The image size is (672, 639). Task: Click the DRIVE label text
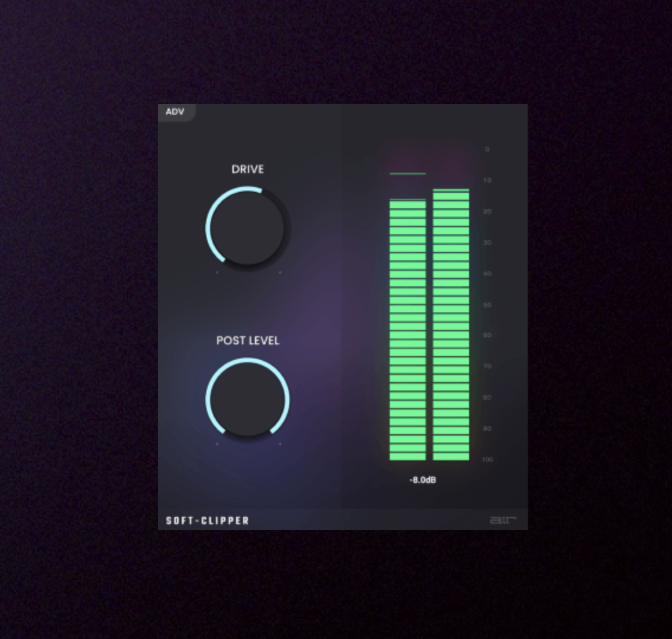(247, 169)
